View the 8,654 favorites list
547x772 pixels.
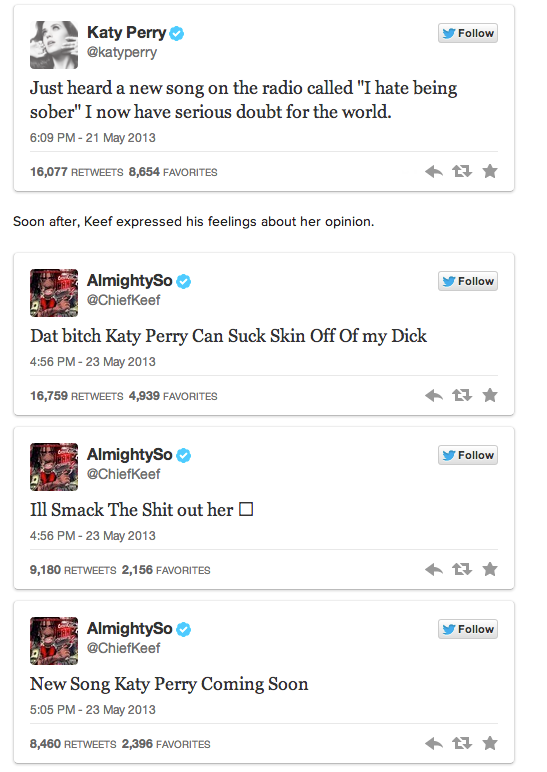point(173,172)
